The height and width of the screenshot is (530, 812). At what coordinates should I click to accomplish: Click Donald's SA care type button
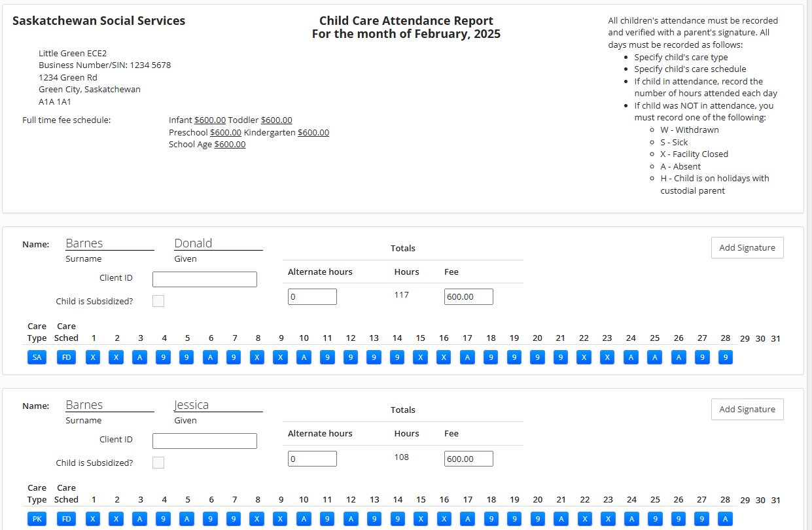[x=37, y=357]
